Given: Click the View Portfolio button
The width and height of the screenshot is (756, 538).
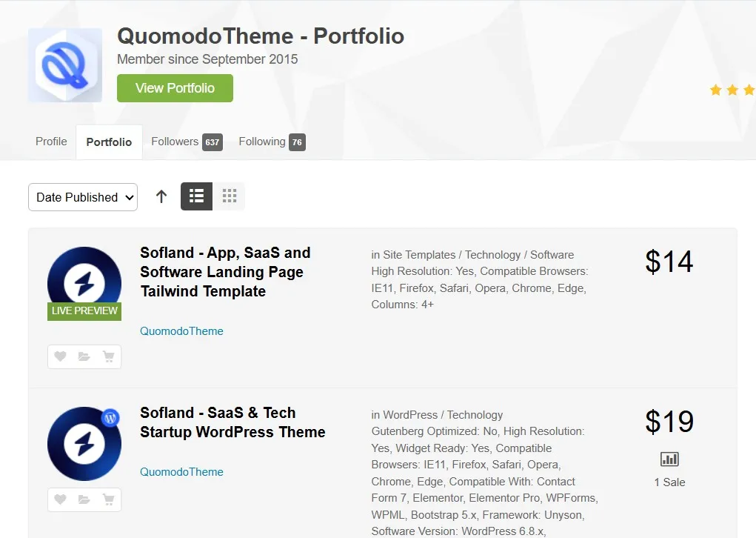Looking at the screenshot, I should pyautogui.click(x=175, y=88).
